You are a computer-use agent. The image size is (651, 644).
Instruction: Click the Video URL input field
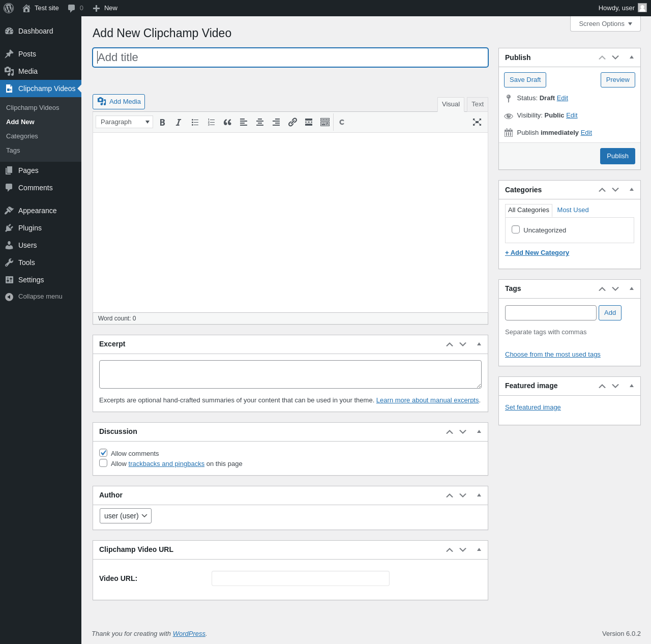coord(300,578)
